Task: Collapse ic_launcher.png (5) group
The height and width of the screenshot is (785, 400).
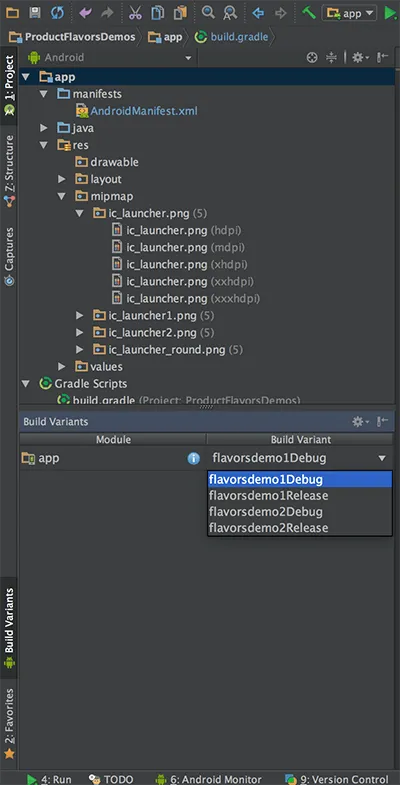Action: coord(80,213)
